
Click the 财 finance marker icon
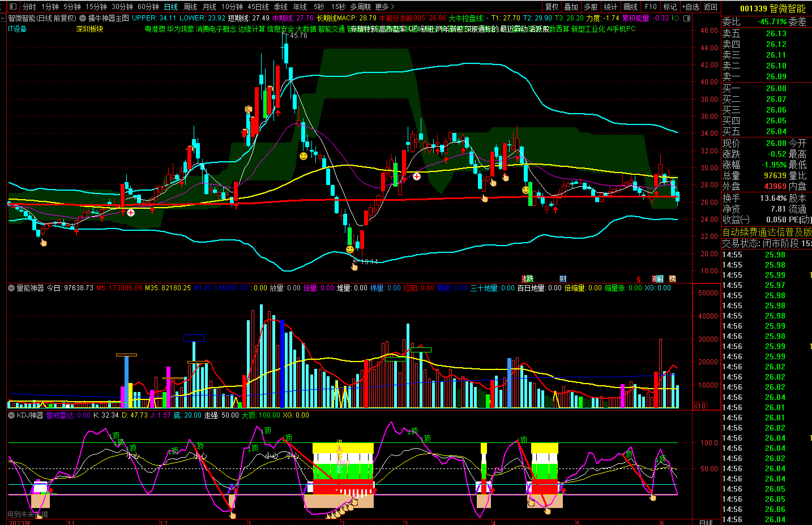[x=563, y=278]
